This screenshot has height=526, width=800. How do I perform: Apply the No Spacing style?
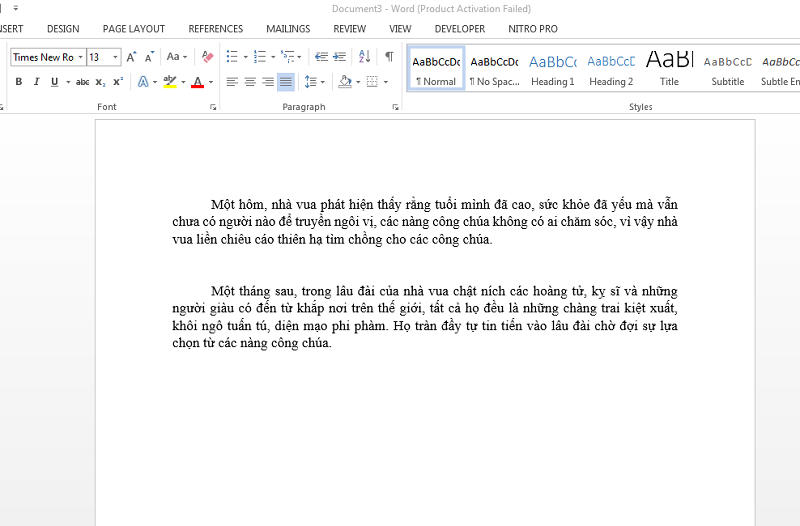tap(494, 69)
